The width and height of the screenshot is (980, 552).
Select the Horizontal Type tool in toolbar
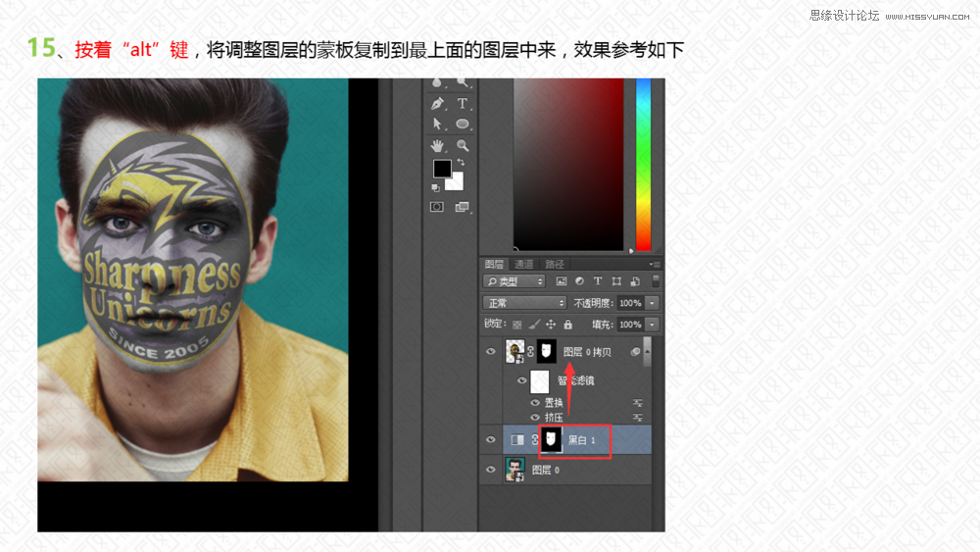pyautogui.click(x=462, y=103)
